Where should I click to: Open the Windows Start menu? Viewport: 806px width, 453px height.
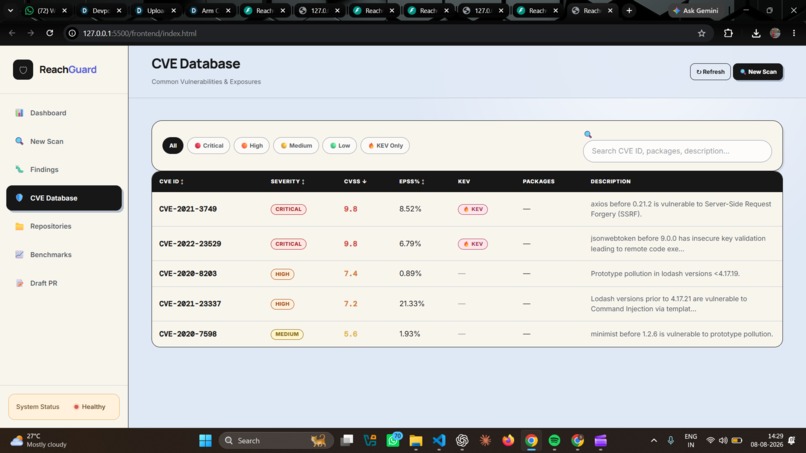205,441
